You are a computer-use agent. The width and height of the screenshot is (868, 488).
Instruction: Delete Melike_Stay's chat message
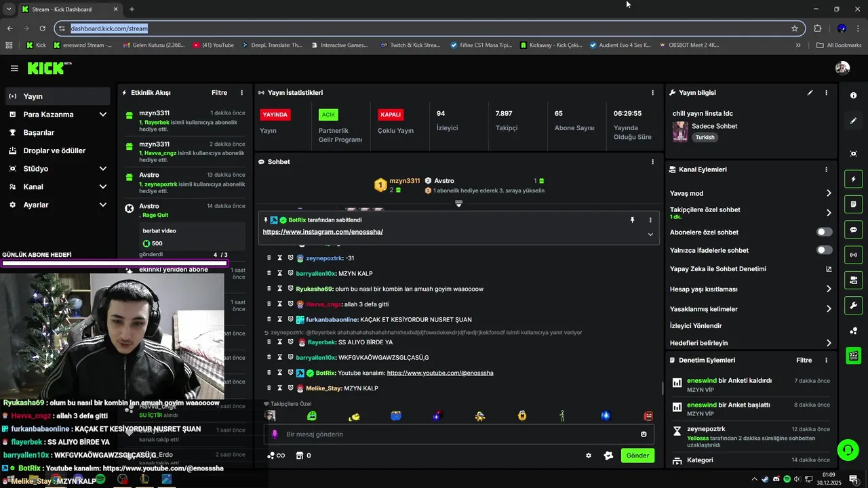(x=269, y=388)
